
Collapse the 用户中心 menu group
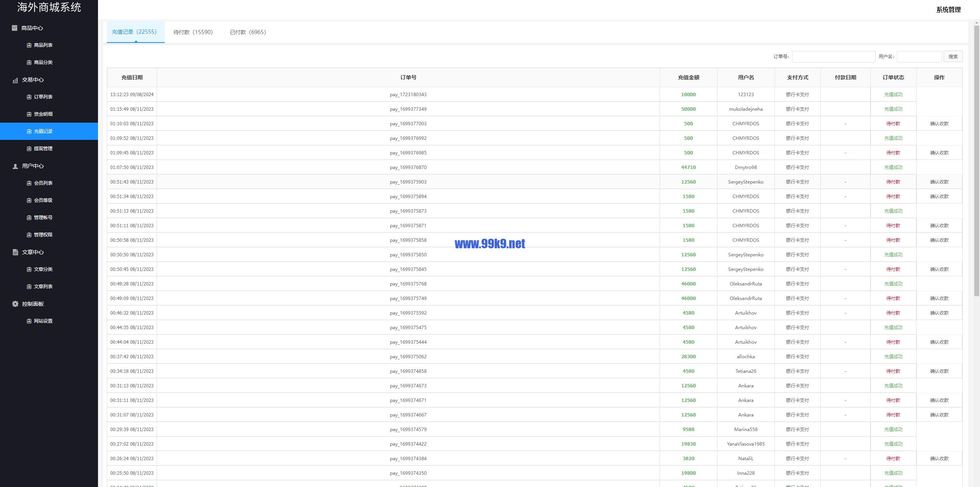tap(49, 166)
